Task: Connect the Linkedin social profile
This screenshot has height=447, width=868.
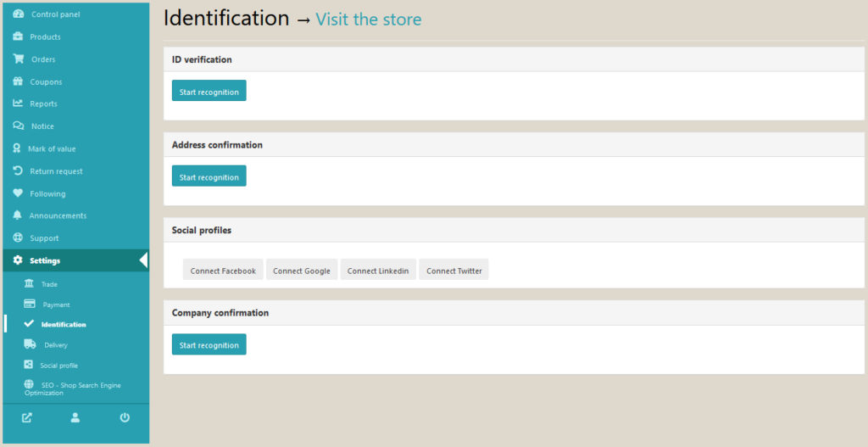Action: 378,271
